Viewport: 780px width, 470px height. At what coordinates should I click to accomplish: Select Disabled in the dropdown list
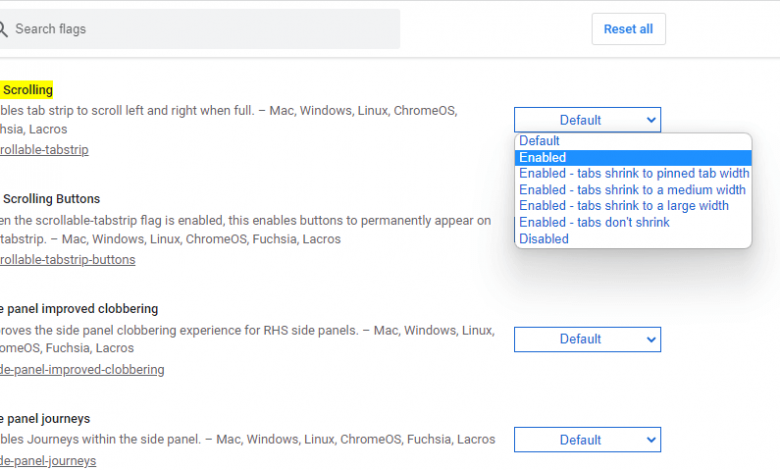[x=544, y=239]
